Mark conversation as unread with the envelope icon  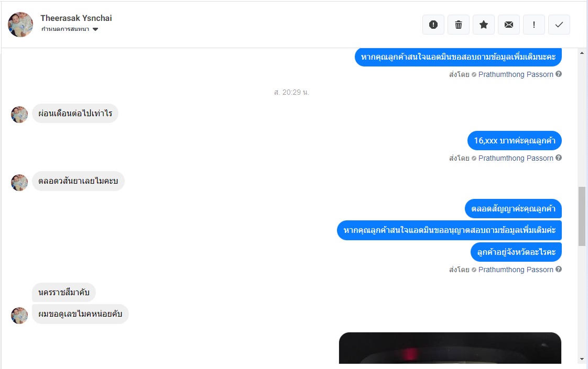508,25
